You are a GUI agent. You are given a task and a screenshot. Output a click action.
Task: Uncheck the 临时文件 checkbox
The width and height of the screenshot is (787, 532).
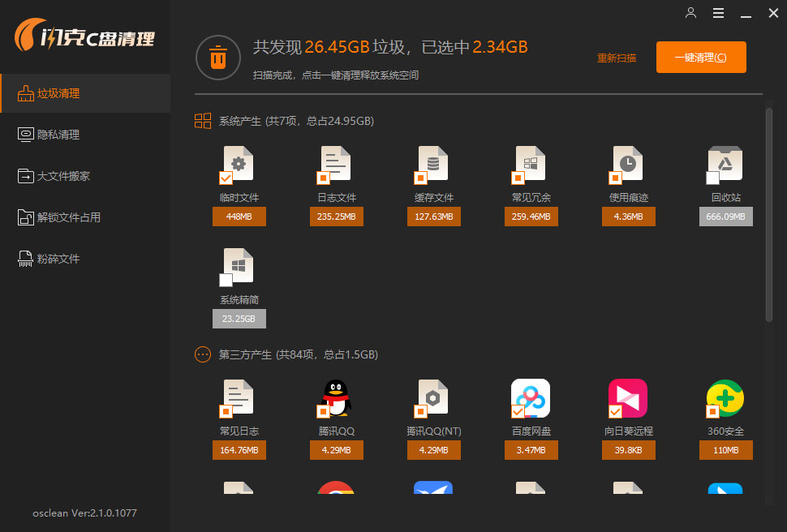point(226,178)
